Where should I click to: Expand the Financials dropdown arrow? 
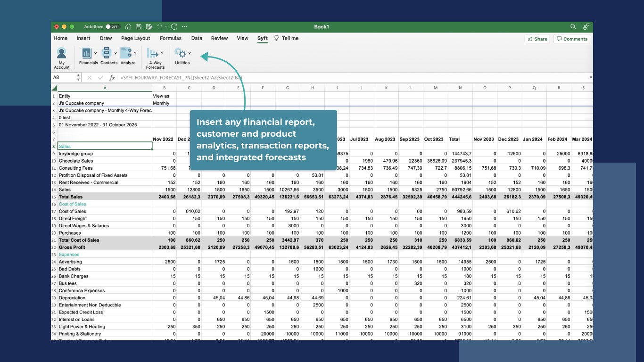[x=96, y=53]
